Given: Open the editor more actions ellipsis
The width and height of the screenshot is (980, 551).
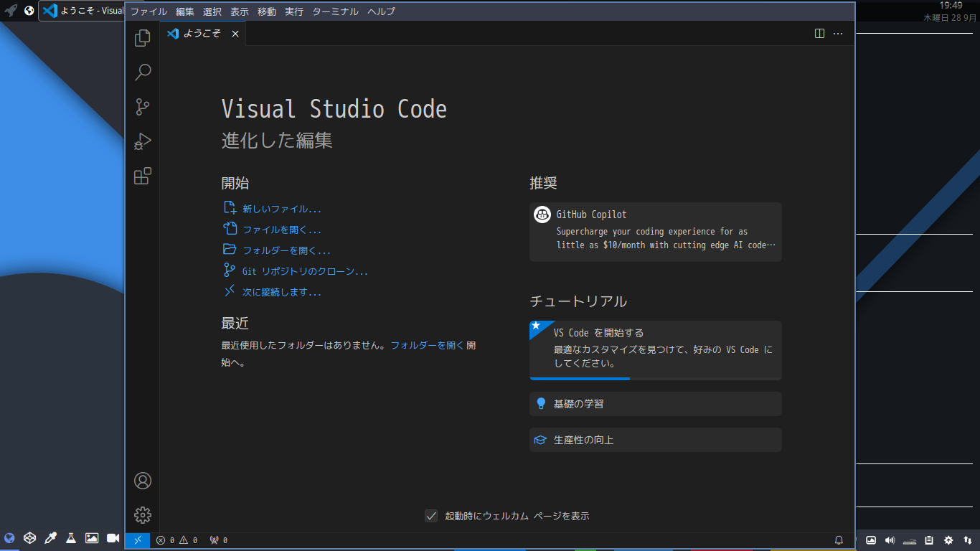Looking at the screenshot, I should (838, 34).
